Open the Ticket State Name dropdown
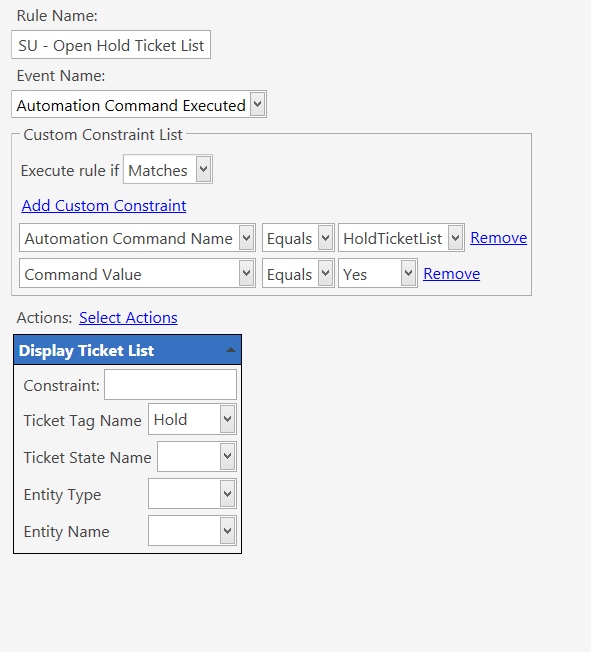 [x=197, y=457]
